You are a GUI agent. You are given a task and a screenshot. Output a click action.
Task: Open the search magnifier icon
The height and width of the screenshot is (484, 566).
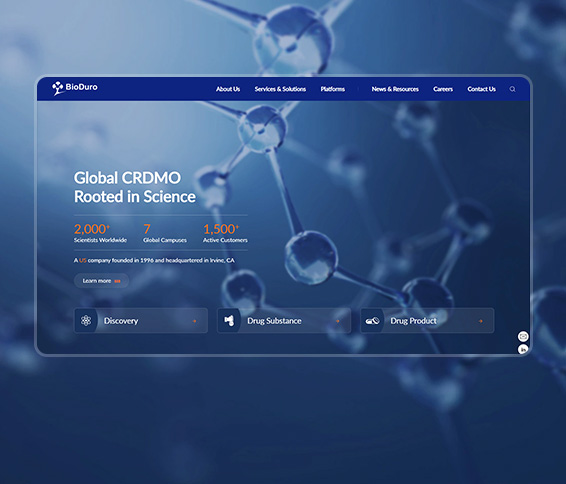click(512, 89)
